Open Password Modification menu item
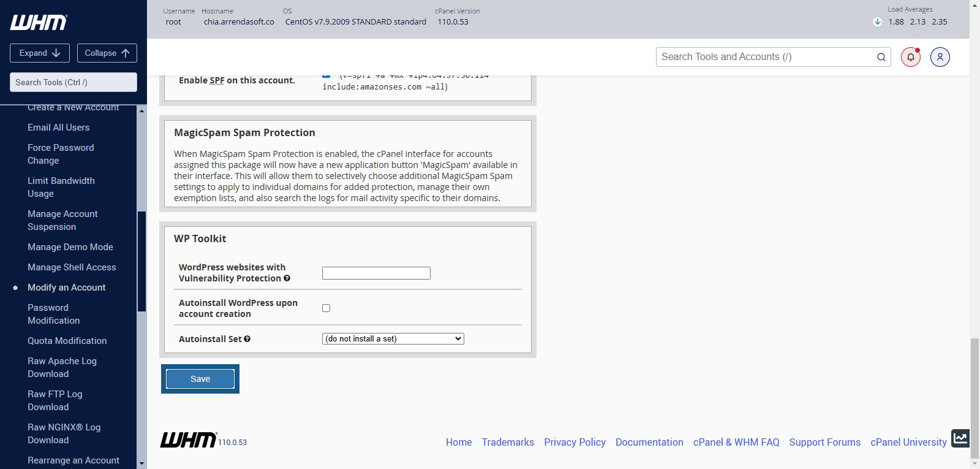The width and height of the screenshot is (980, 469). tap(53, 314)
